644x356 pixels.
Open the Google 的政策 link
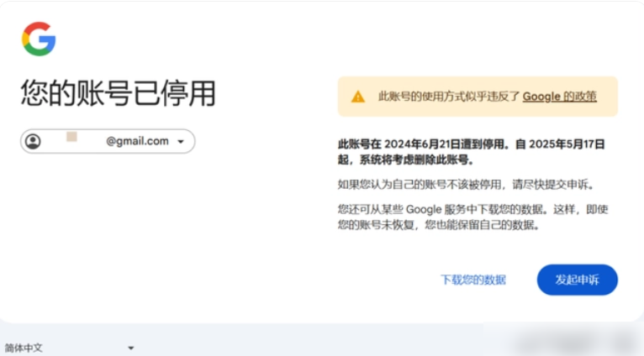[559, 97]
